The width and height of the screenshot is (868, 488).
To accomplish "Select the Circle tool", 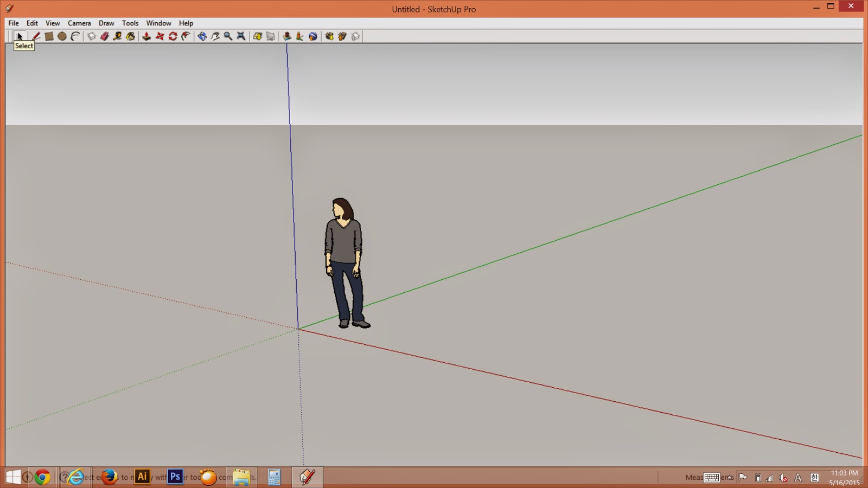I will pyautogui.click(x=61, y=36).
